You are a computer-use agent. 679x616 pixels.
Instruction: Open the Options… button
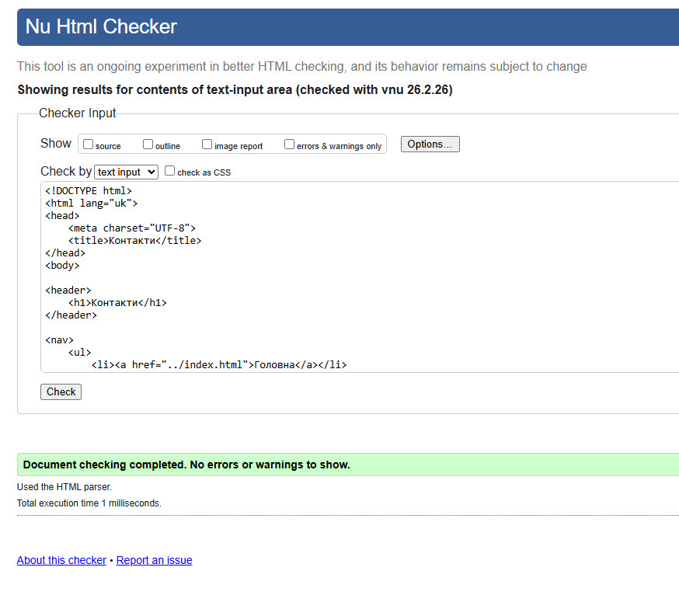[x=430, y=144]
